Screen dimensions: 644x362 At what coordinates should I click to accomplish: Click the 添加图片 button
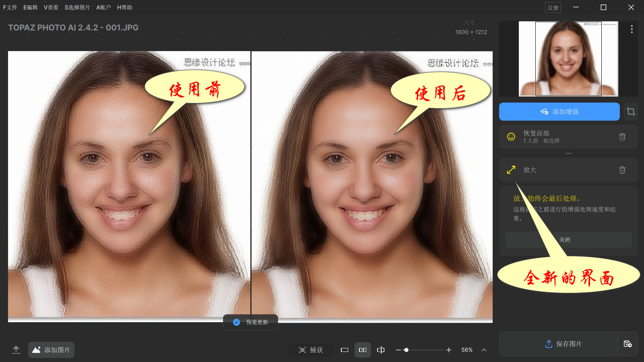click(51, 350)
